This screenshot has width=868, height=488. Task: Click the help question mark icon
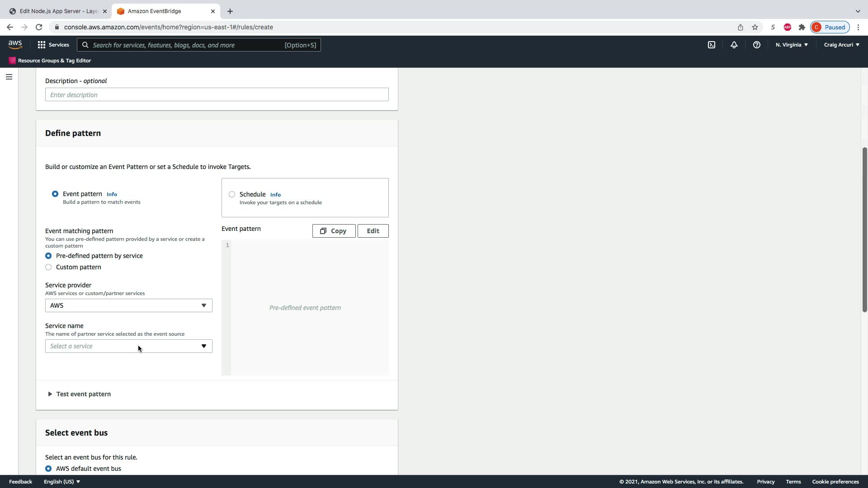point(756,45)
